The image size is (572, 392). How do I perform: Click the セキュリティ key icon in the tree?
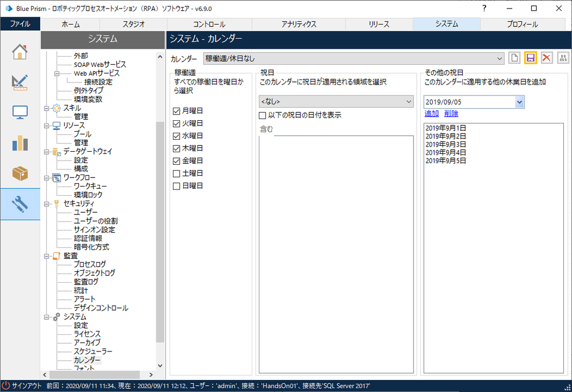click(x=56, y=204)
